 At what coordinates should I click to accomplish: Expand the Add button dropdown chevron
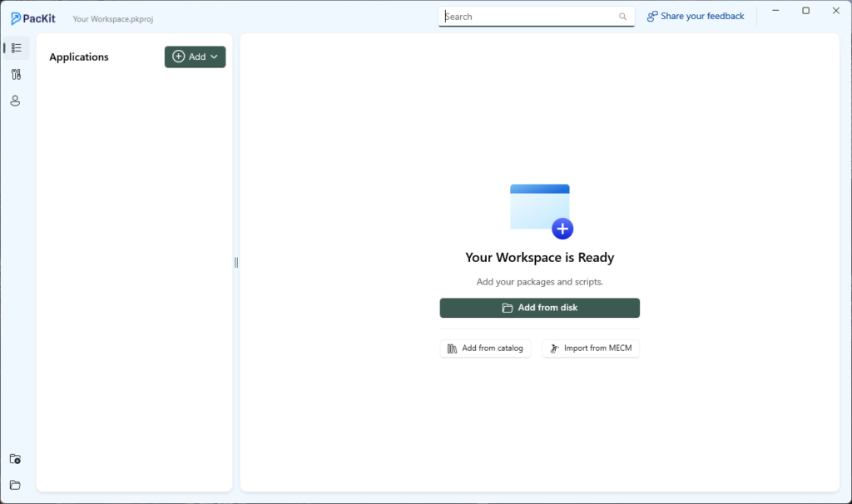(213, 57)
